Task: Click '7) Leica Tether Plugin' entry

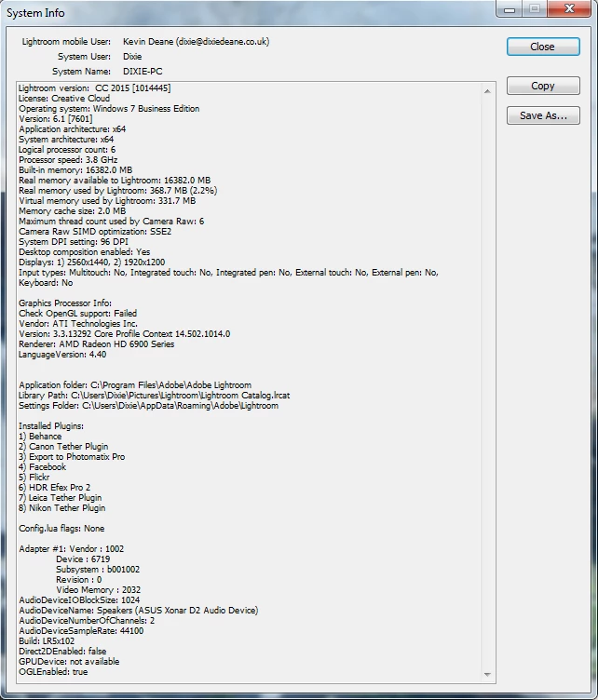Action: 61,498
